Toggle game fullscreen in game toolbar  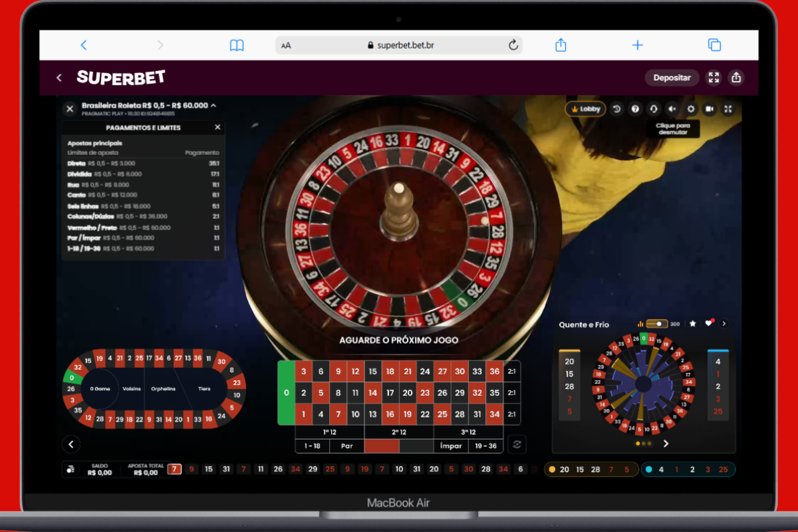click(728, 109)
